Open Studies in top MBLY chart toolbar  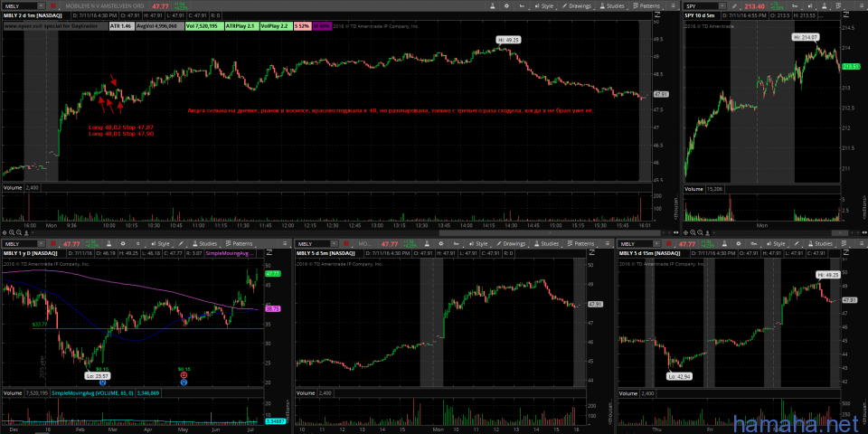[612, 6]
